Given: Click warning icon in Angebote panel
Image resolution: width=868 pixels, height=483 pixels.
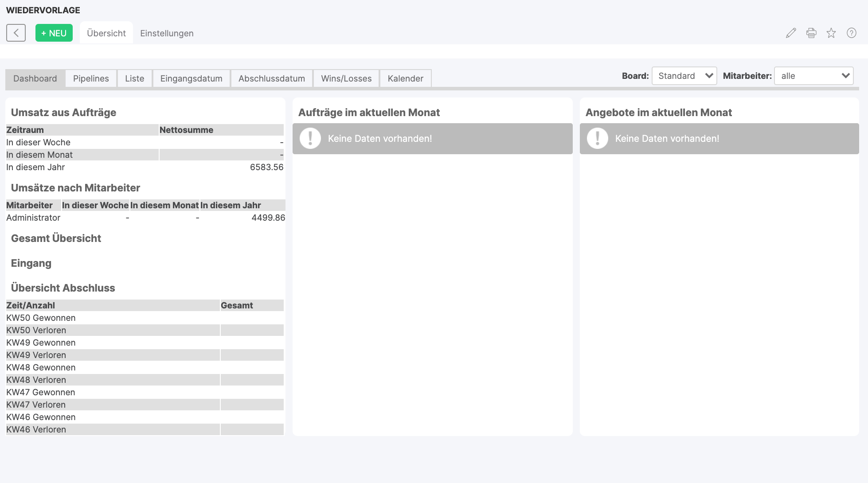Looking at the screenshot, I should pyautogui.click(x=598, y=138).
